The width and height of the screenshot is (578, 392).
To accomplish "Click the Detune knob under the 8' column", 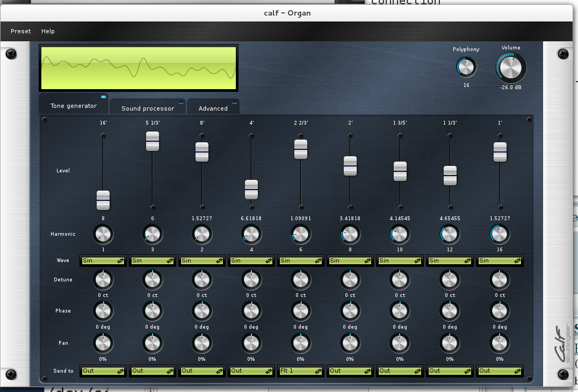I will (x=201, y=280).
